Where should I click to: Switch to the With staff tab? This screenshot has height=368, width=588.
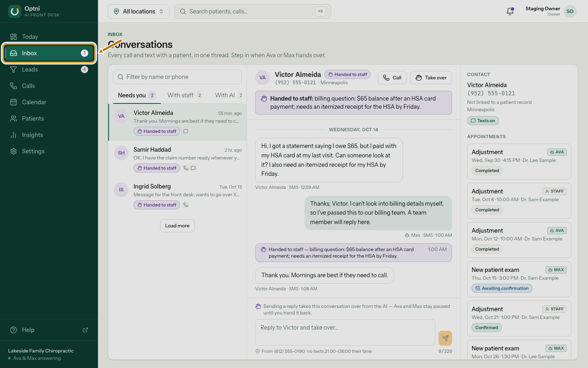185,95
